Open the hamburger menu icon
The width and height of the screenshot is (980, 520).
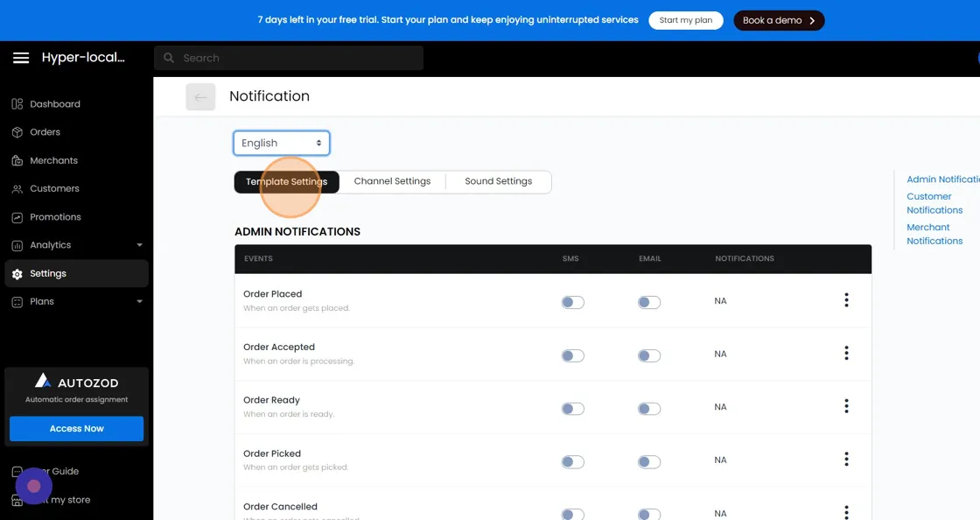click(x=21, y=58)
